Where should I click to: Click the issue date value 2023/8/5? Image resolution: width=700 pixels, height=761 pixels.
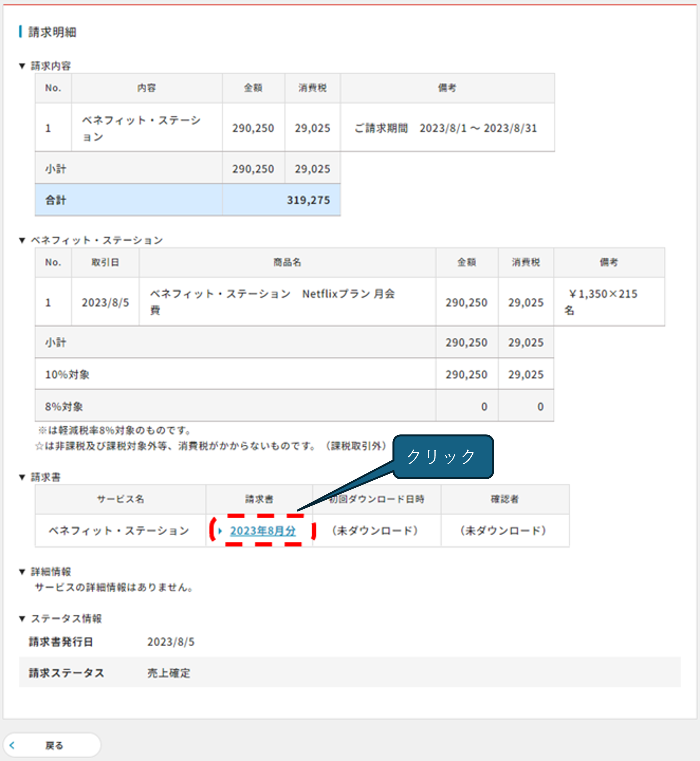point(171,642)
